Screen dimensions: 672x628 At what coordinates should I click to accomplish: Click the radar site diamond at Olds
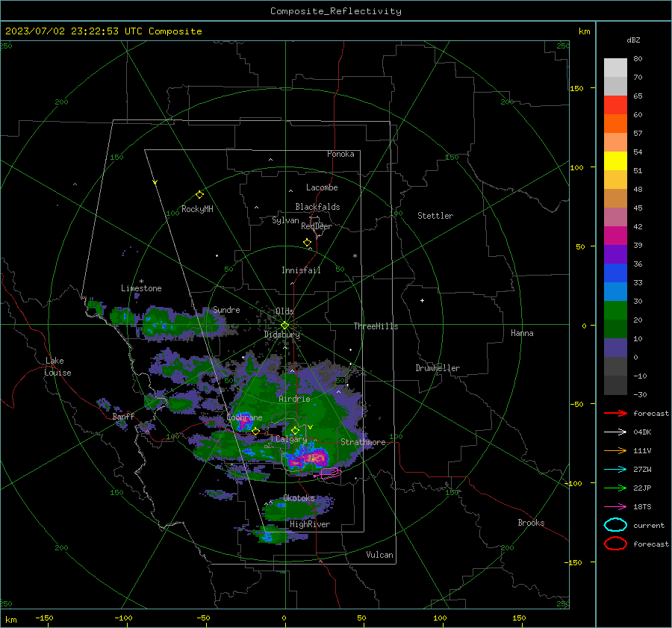pos(284,326)
